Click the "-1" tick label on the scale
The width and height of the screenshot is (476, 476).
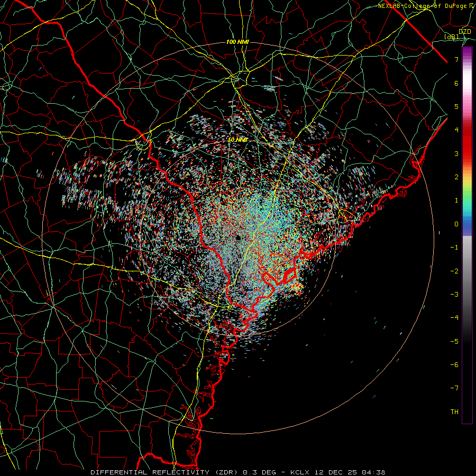[454, 248]
